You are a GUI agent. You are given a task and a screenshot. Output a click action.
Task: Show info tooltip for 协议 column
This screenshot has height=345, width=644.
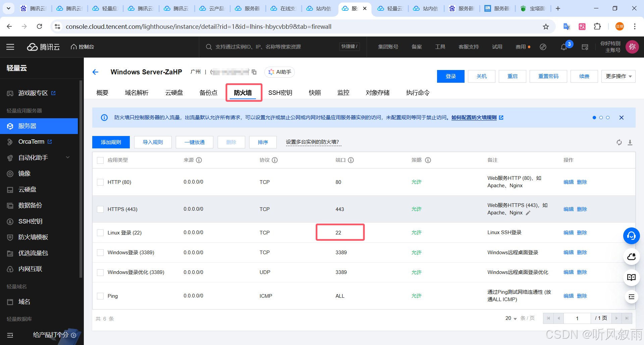[275, 160]
